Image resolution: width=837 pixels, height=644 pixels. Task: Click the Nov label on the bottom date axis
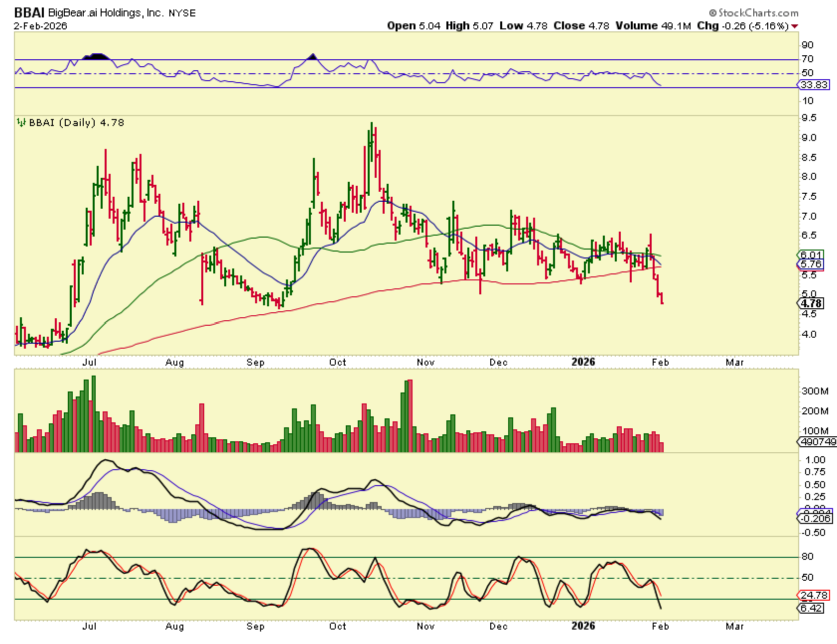point(425,626)
